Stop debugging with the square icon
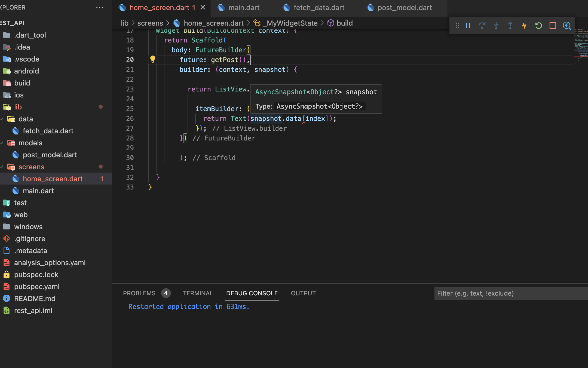The width and height of the screenshot is (588, 368). (x=553, y=26)
